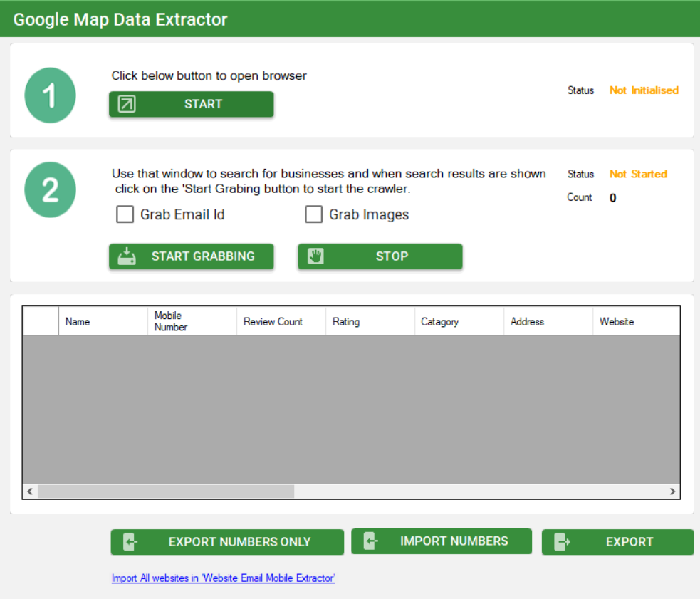Sort by the Review Count column header
This screenshot has width=700, height=599.
(281, 322)
